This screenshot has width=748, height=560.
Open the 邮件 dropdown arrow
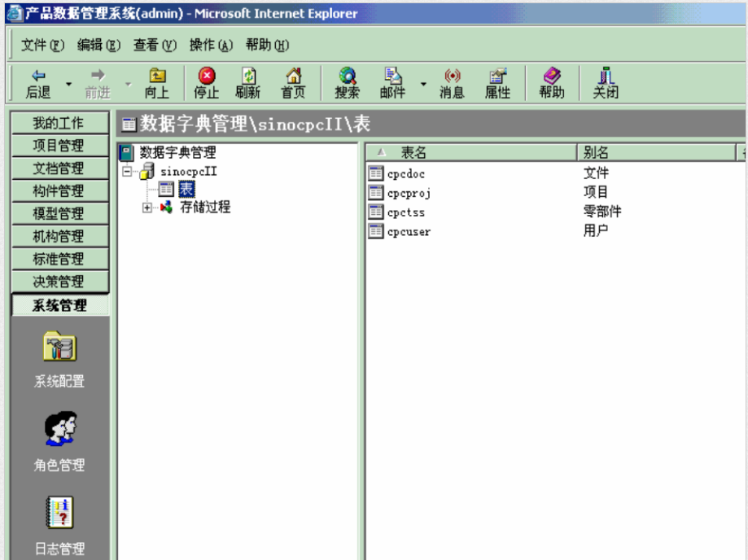(423, 84)
